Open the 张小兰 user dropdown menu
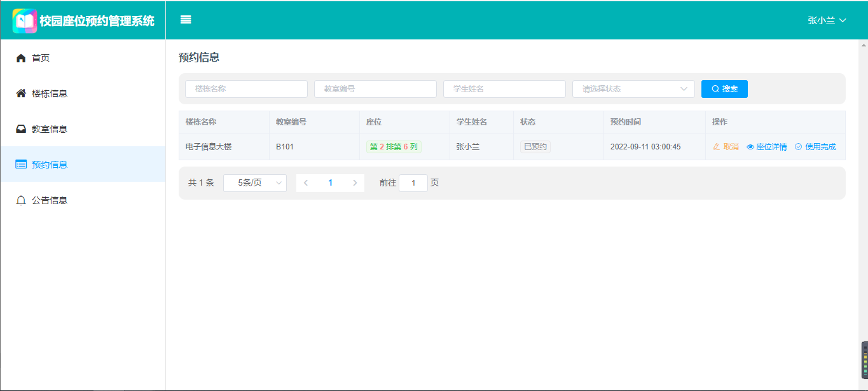Image resolution: width=868 pixels, height=391 pixels. (x=827, y=20)
